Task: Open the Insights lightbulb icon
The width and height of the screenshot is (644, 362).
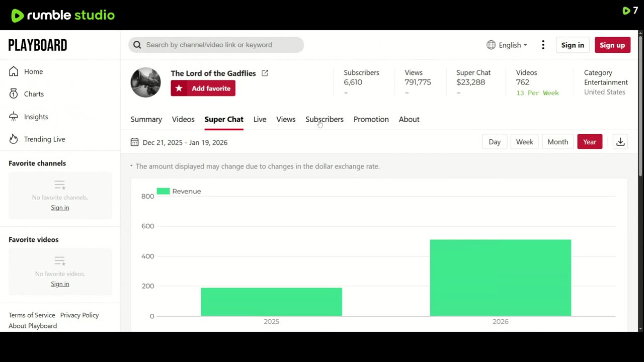Action: pyautogui.click(x=14, y=117)
